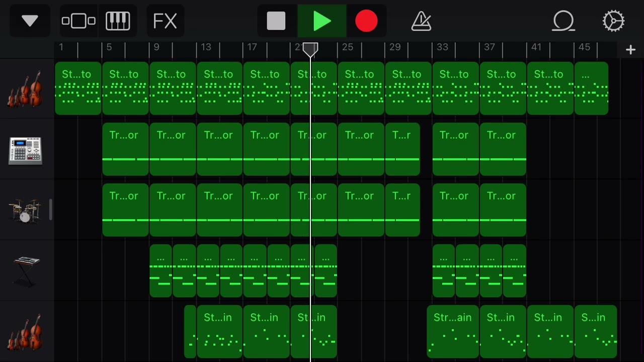Viewport: 644px width, 362px height.
Task: Select drum kit region at bar 33
Action: (x=455, y=210)
